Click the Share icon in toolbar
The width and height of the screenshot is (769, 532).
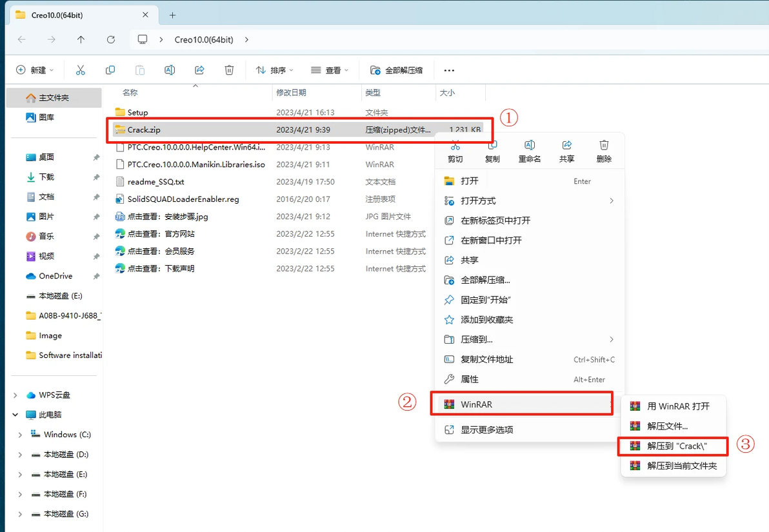pos(199,70)
